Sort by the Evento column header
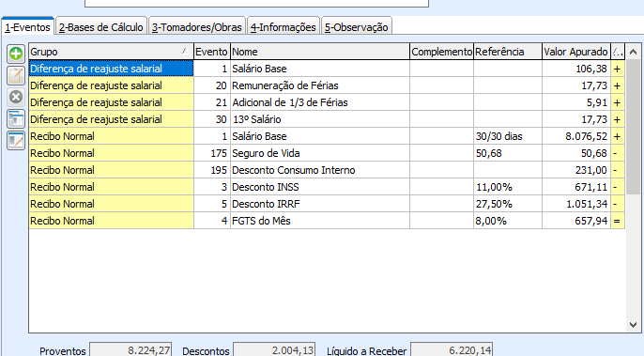 point(211,52)
